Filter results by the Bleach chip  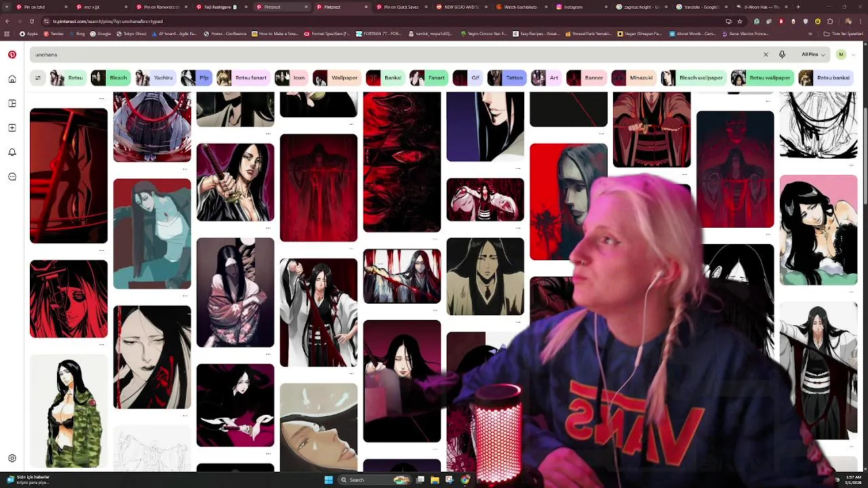click(x=110, y=78)
